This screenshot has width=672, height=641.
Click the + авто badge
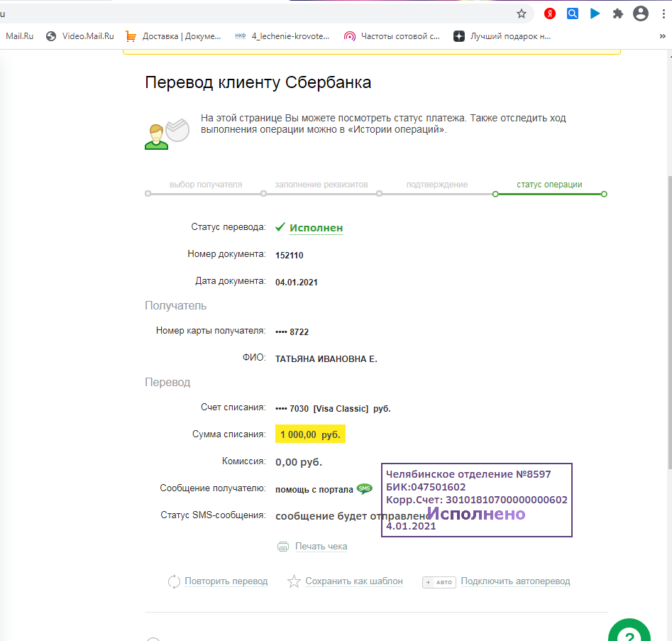point(439,582)
